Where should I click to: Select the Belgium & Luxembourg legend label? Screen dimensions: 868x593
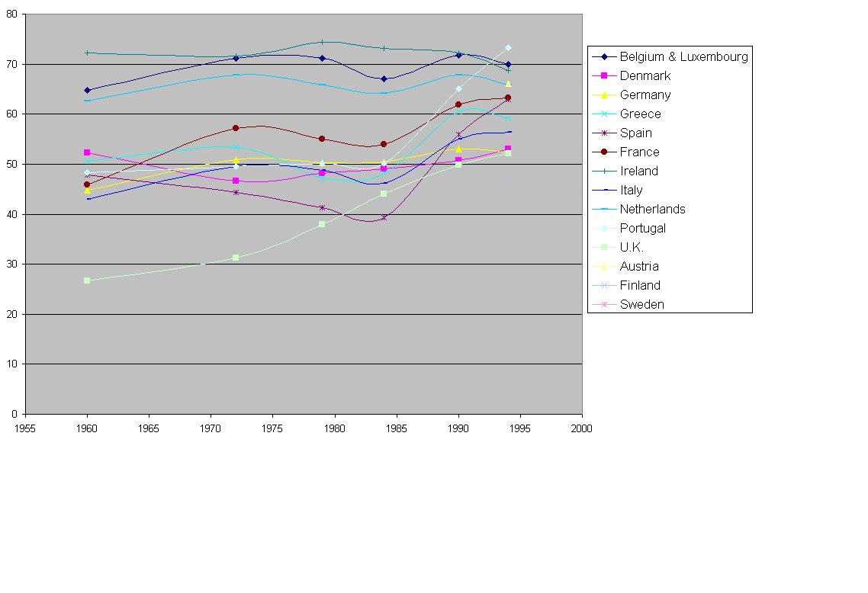click(x=683, y=56)
